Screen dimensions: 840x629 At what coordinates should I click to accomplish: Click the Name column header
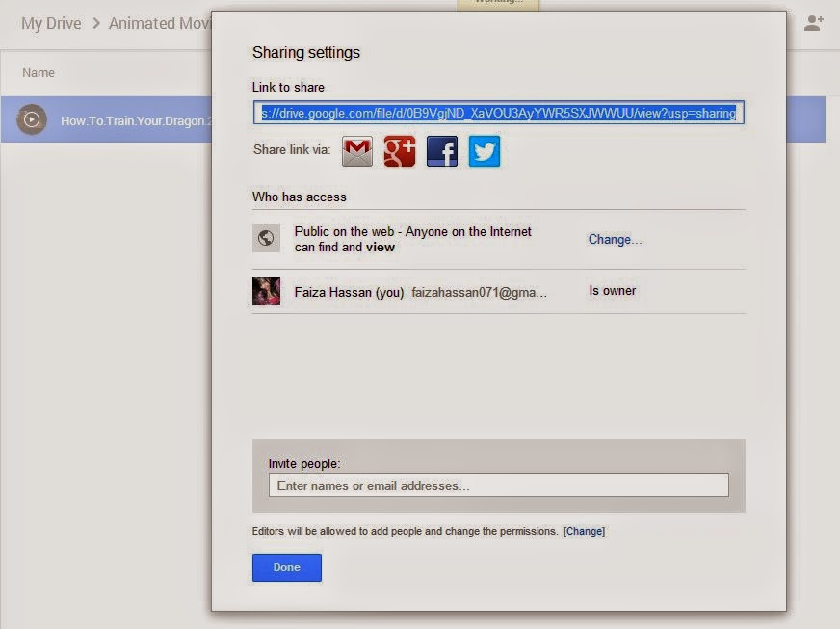coord(39,73)
